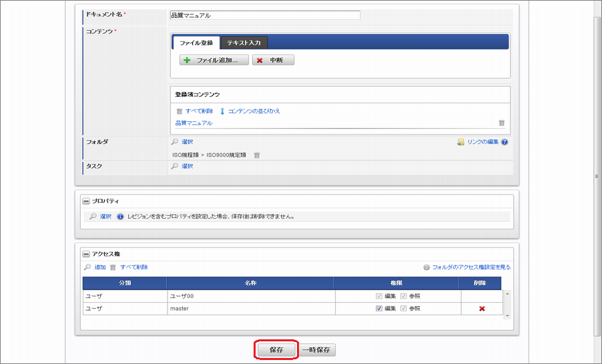Click the 分類 column header

[x=125, y=283]
